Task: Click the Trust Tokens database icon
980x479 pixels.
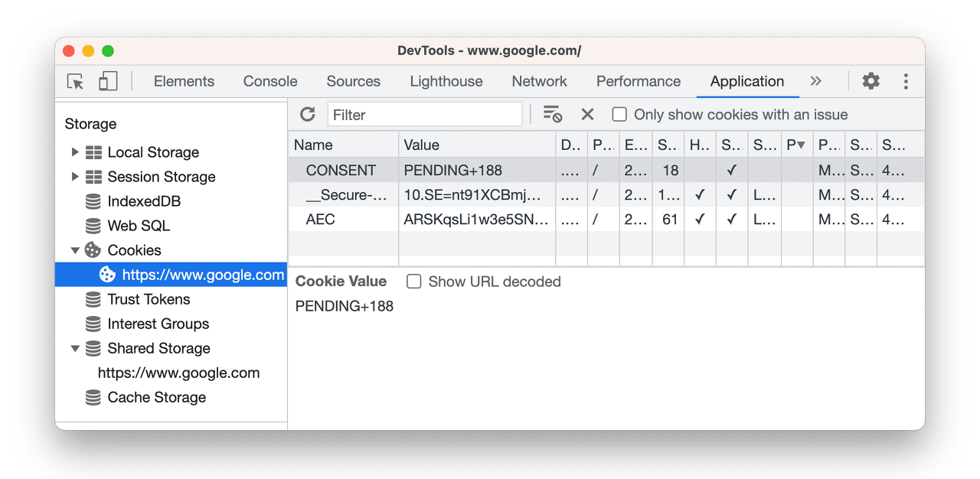Action: click(x=93, y=299)
